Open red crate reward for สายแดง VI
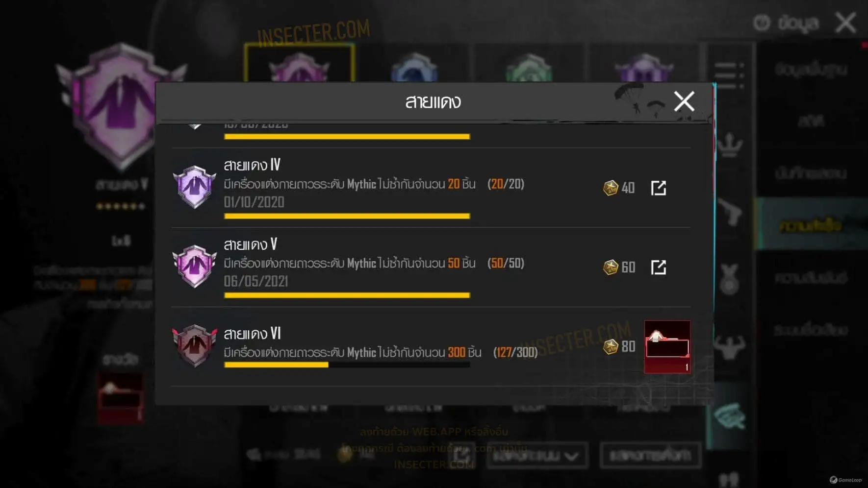 point(667,347)
